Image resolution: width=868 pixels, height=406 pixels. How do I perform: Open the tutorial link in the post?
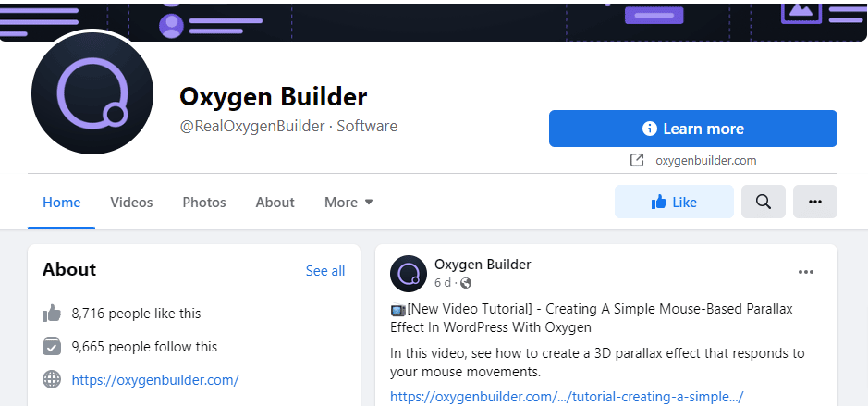click(x=567, y=397)
